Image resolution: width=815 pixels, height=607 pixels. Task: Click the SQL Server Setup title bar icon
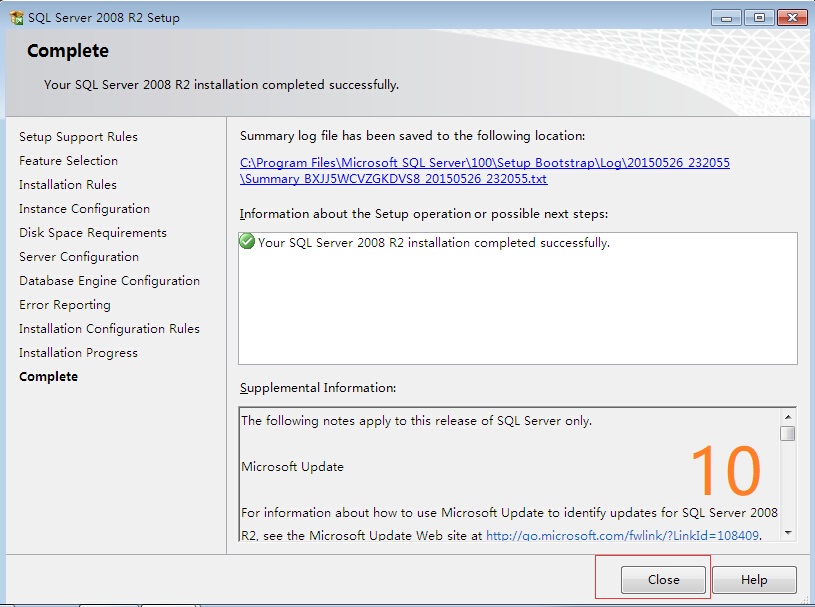coord(16,18)
